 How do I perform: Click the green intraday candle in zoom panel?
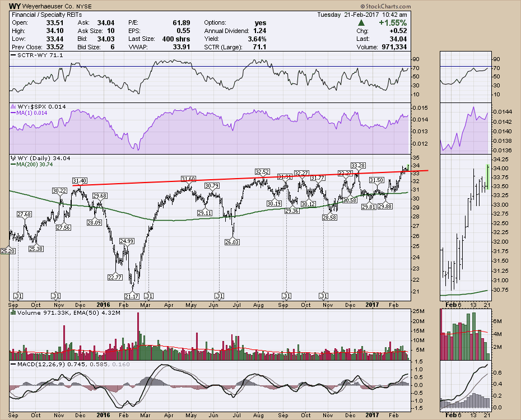point(488,176)
